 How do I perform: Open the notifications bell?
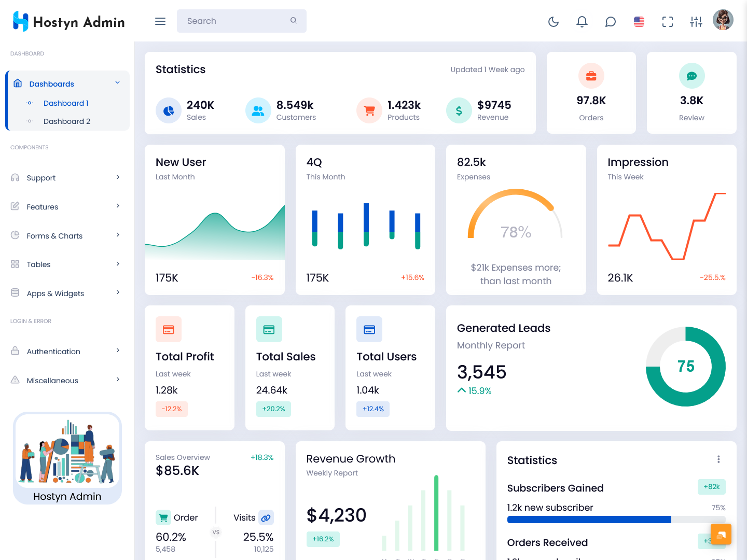coord(582,21)
